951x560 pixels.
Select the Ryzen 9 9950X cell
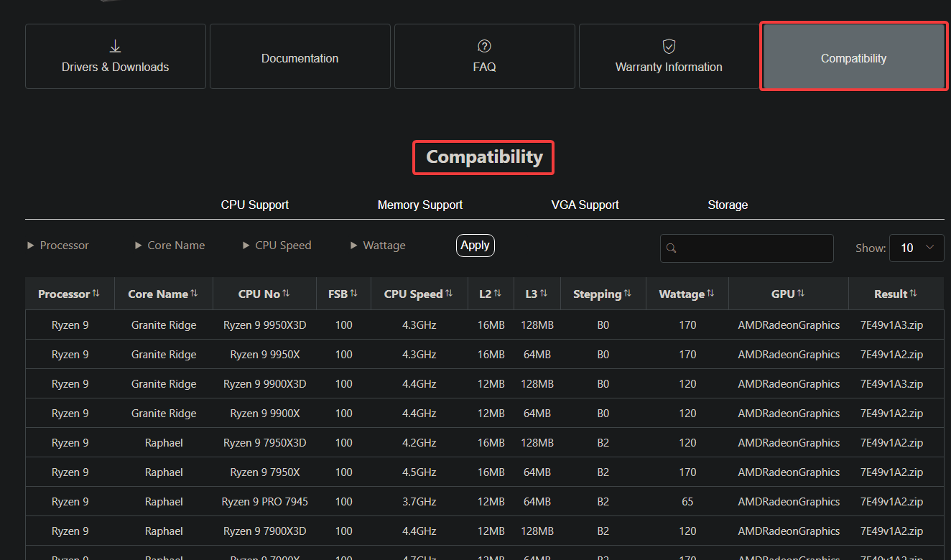pyautogui.click(x=265, y=355)
